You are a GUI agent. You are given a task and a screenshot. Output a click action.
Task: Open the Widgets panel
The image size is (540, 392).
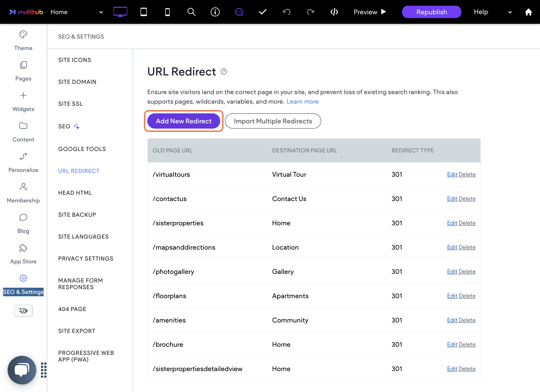click(x=23, y=102)
